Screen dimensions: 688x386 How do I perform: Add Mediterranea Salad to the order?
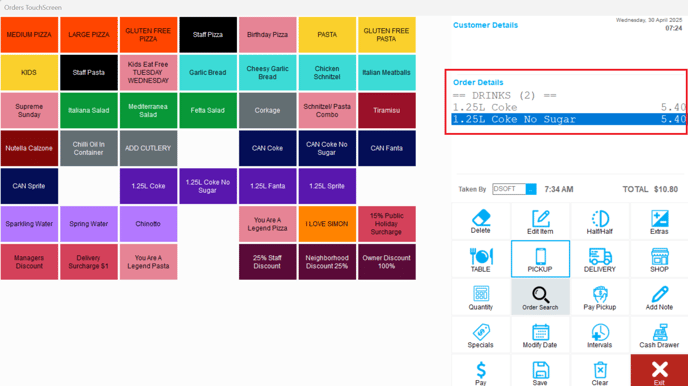pos(148,111)
